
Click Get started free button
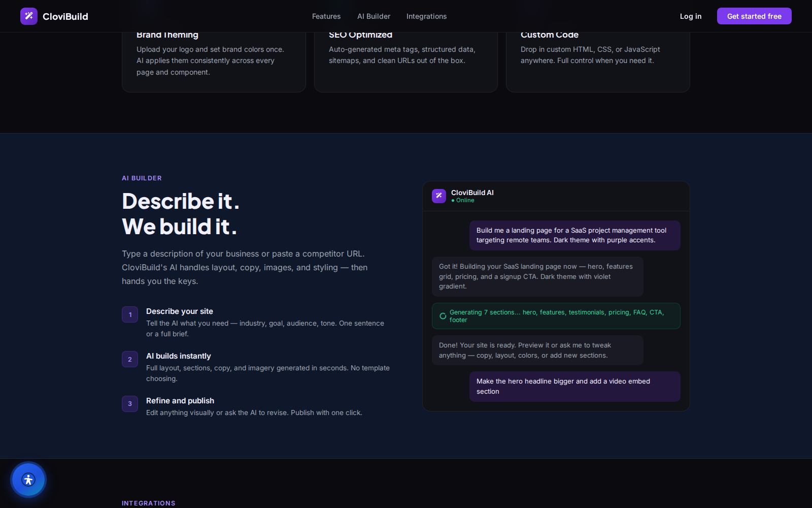[754, 16]
